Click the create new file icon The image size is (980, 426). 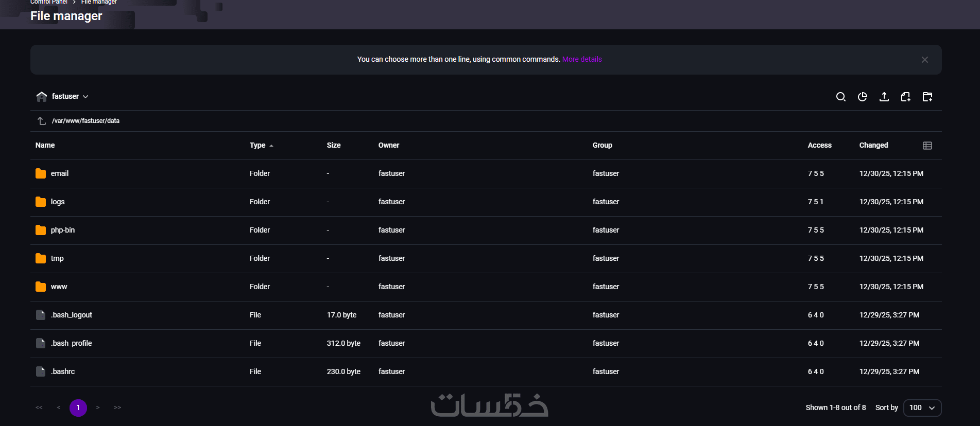click(x=906, y=97)
